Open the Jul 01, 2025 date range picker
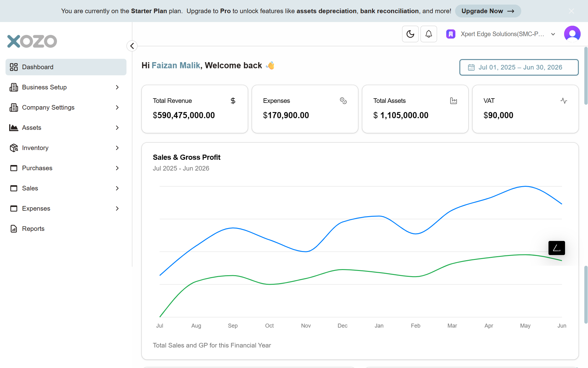 (x=519, y=67)
